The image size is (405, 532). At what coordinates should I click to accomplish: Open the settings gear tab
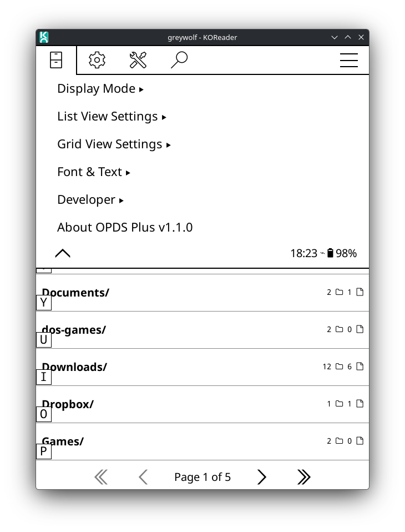pos(97,60)
